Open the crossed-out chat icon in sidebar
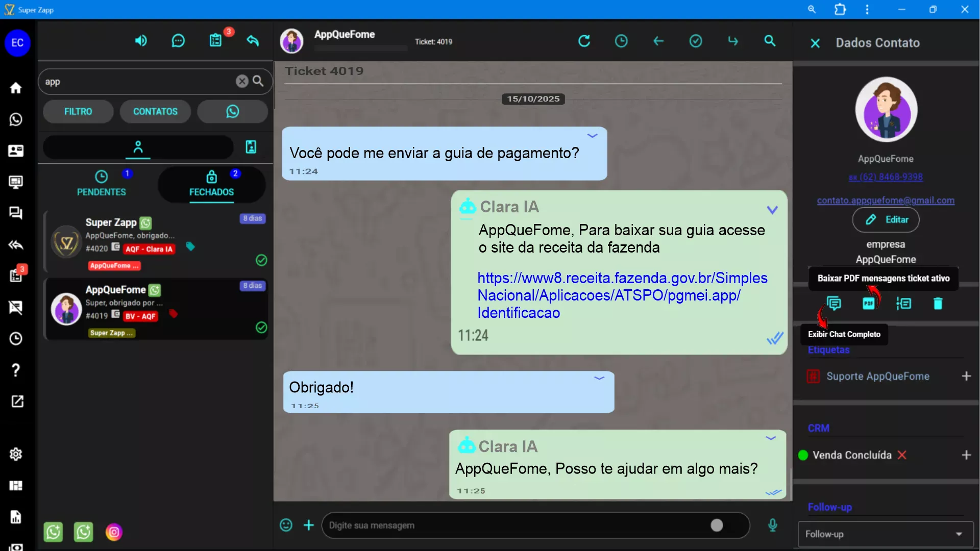The image size is (980, 551). coord(16,307)
